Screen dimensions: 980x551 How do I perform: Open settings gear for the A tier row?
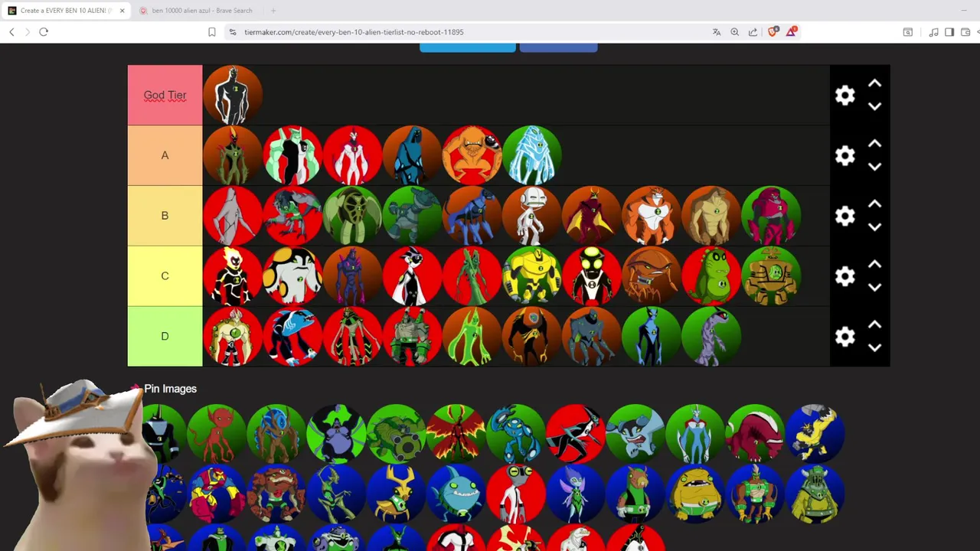844,155
